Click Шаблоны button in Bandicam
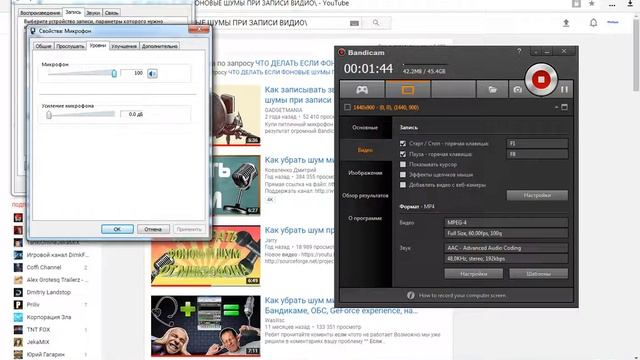 pyautogui.click(x=538, y=274)
